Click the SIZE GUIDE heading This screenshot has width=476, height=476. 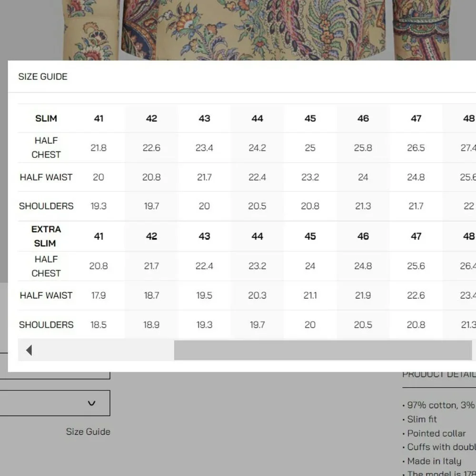pyautogui.click(x=43, y=77)
